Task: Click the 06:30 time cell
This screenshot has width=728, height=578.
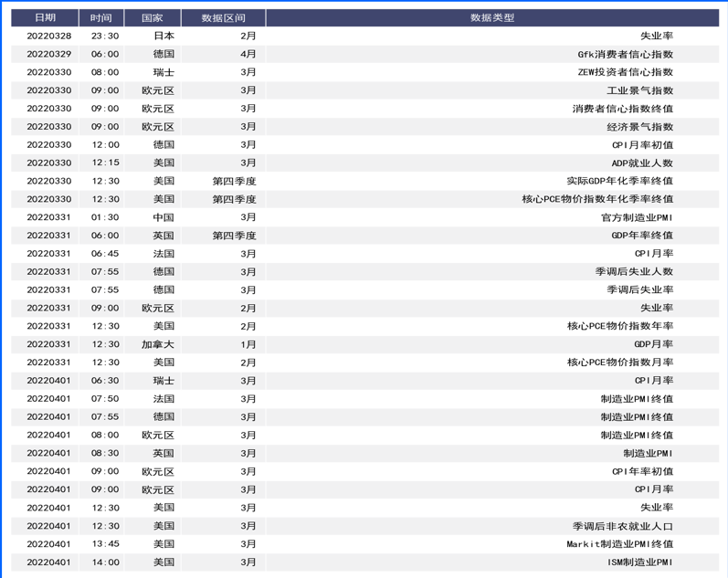Action: pyautogui.click(x=105, y=380)
